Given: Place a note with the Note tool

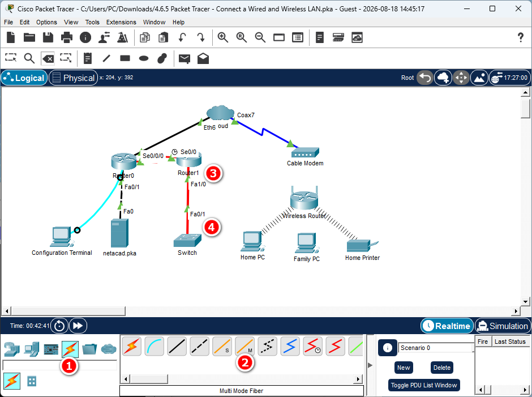Looking at the screenshot, I should pyautogui.click(x=88, y=58).
